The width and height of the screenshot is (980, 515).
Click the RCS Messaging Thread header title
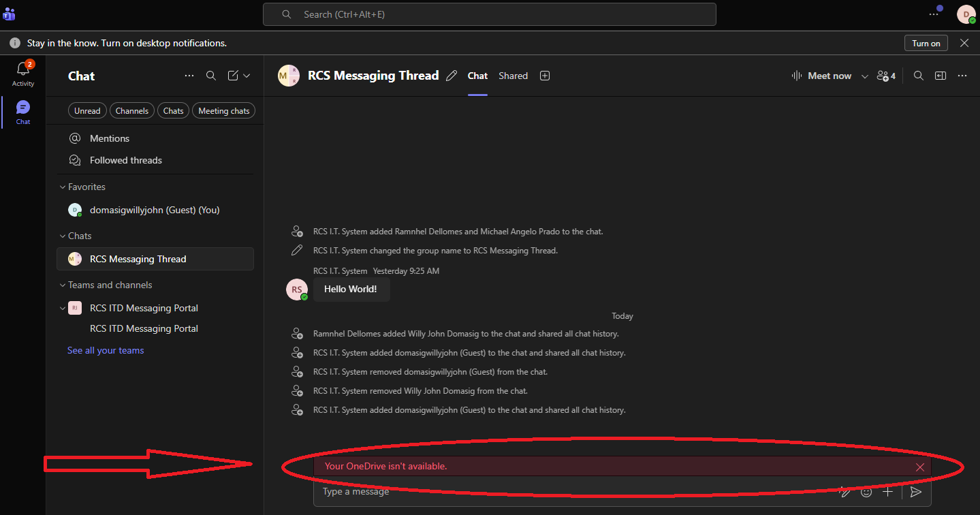(x=373, y=76)
